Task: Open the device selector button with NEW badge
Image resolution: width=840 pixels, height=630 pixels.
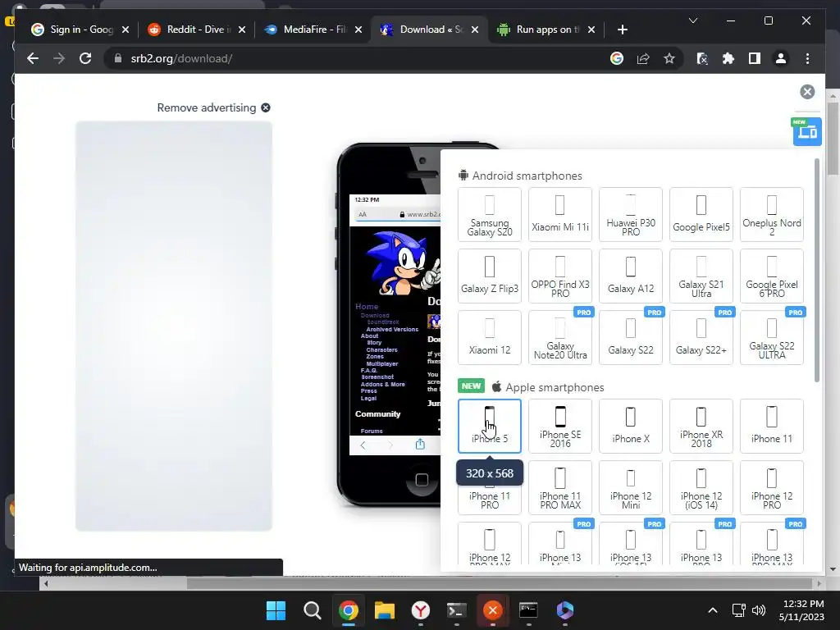Action: [x=807, y=131]
